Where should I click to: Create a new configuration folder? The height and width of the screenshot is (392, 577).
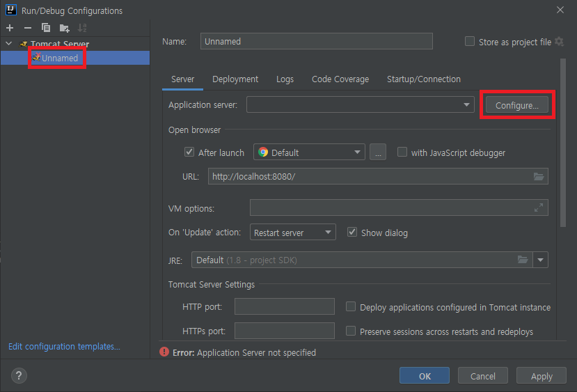coord(65,28)
